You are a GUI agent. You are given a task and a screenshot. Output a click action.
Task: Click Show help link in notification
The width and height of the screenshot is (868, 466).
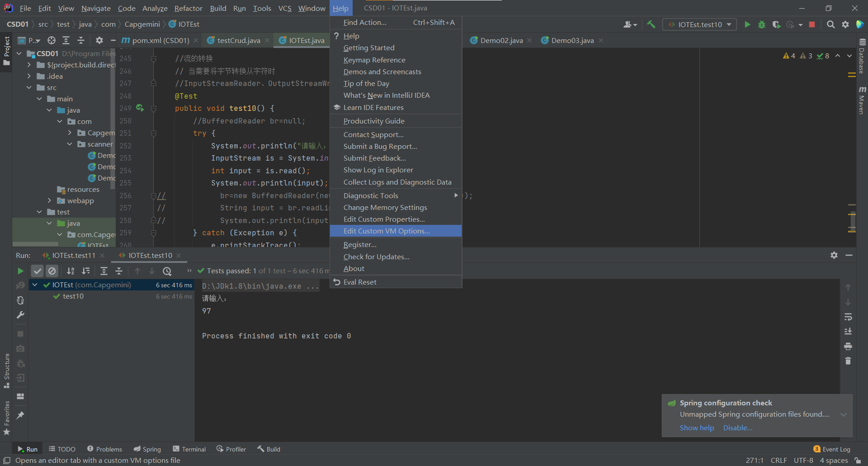click(697, 428)
